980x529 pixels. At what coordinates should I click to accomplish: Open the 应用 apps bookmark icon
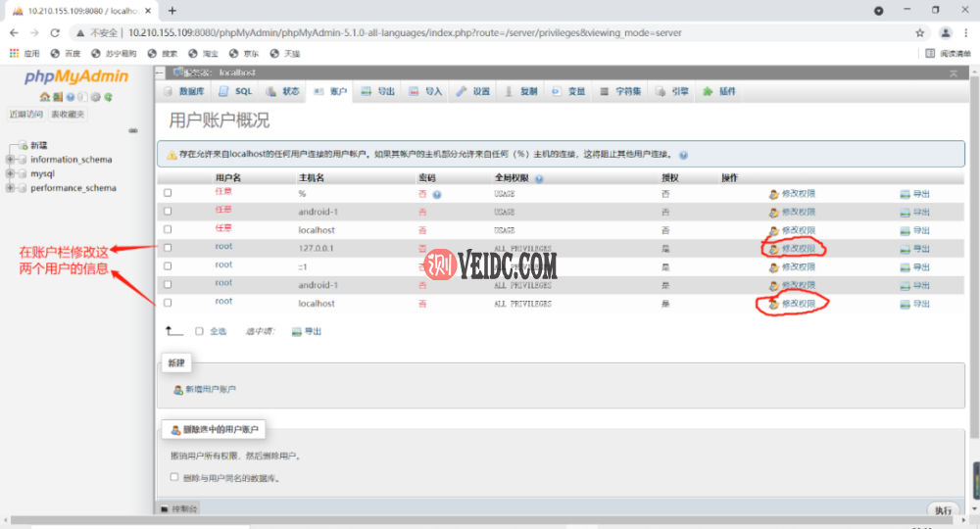14,54
